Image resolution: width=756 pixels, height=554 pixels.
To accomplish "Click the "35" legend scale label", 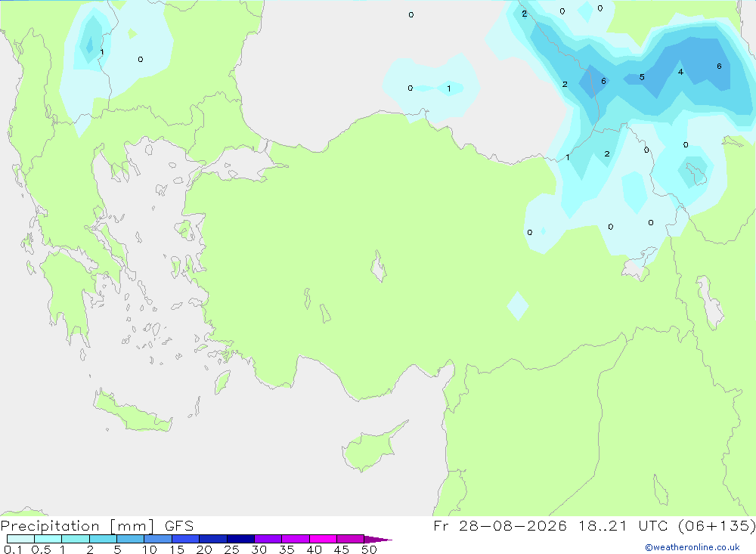I will click(287, 549).
